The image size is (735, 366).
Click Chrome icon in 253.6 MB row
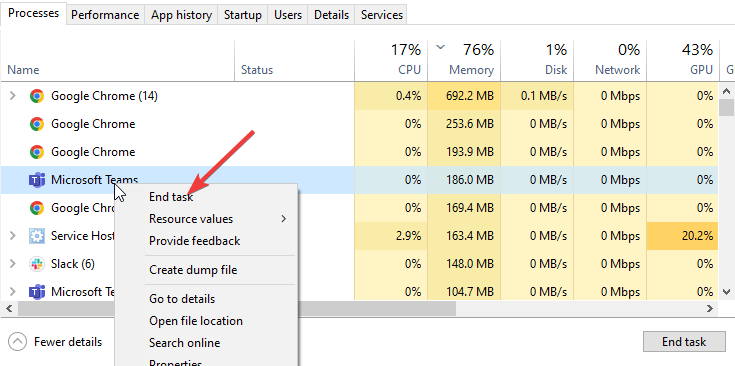[37, 124]
